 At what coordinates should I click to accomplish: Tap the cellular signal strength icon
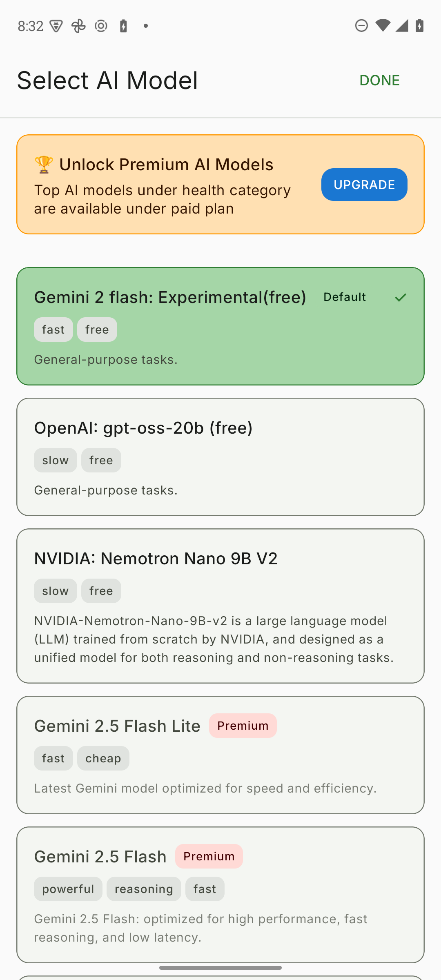(x=402, y=26)
